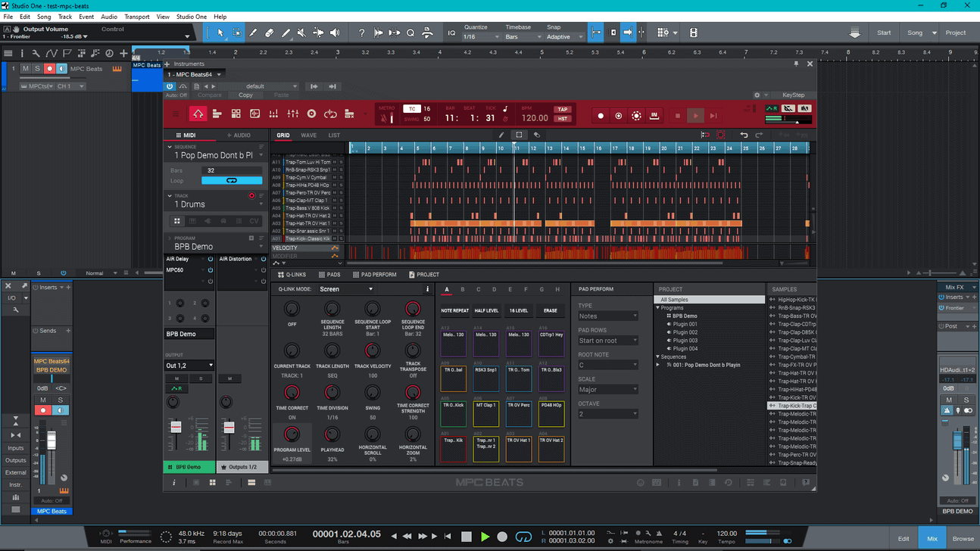This screenshot has height=551, width=980.
Task: Click the Program Level knob
Action: pyautogui.click(x=292, y=434)
